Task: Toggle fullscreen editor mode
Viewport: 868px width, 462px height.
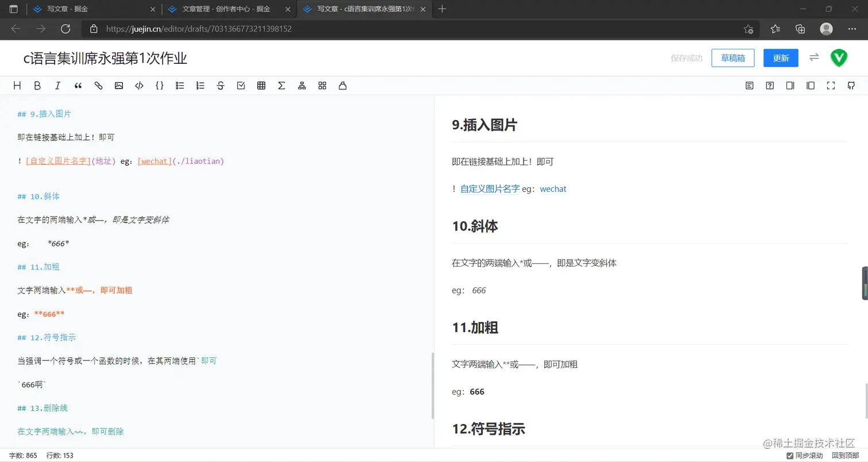Action: pos(831,86)
